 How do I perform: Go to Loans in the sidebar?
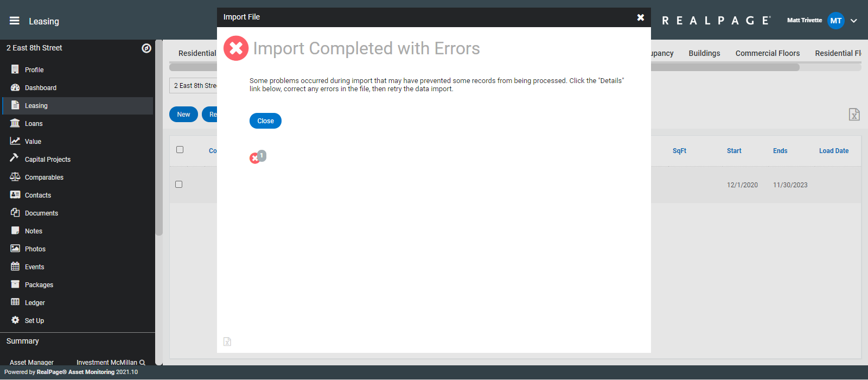34,124
